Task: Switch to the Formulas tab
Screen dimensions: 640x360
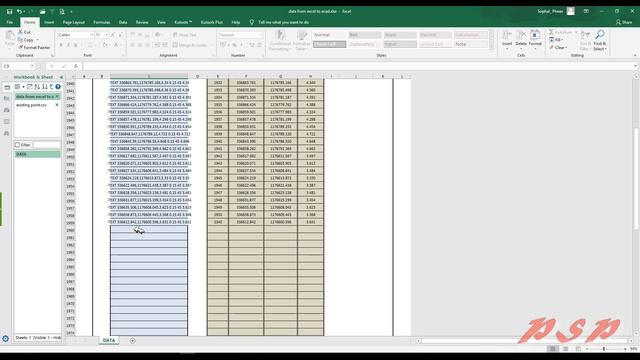Action: point(102,22)
